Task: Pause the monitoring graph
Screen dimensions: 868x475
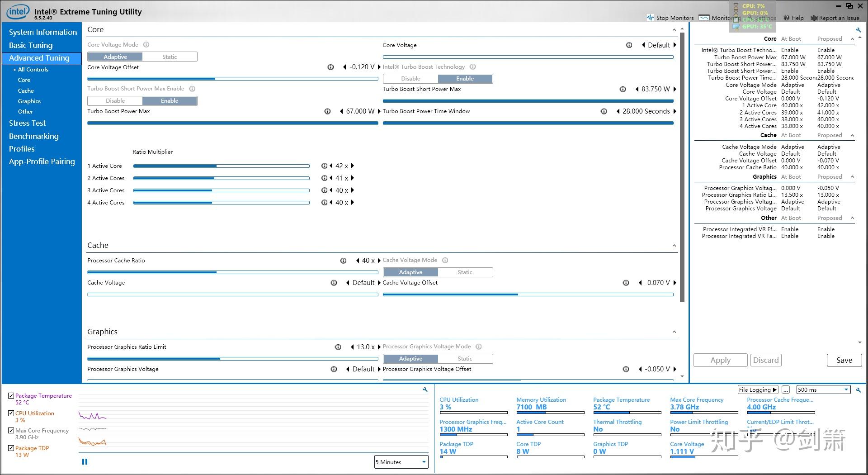Action: tap(85, 462)
